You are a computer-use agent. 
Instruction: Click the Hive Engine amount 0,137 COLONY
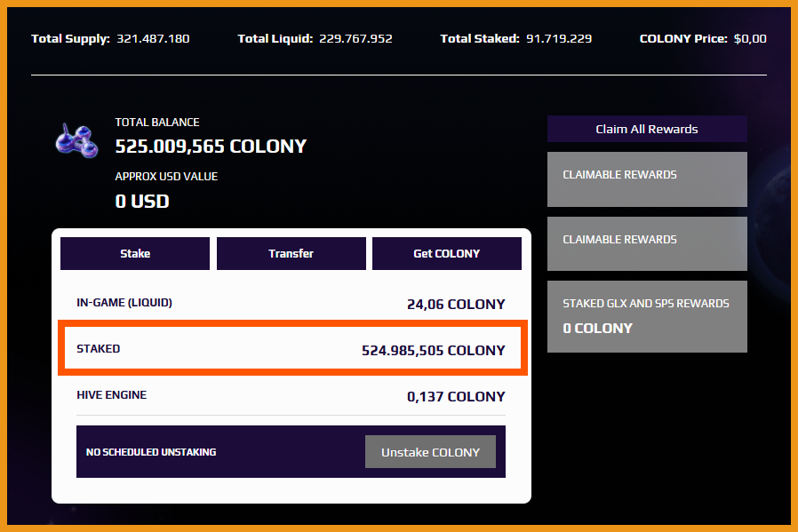click(456, 397)
